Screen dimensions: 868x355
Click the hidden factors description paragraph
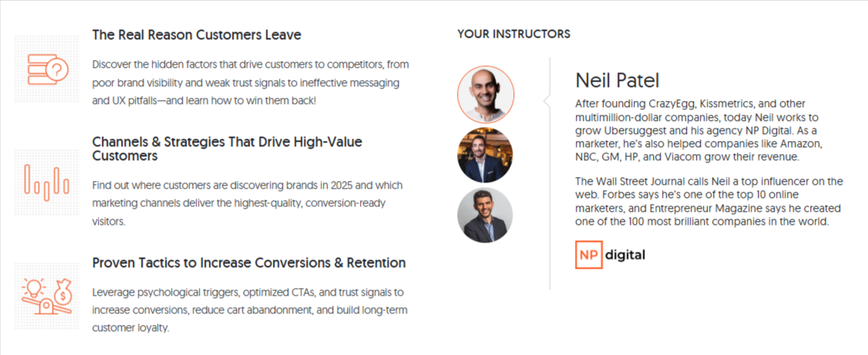click(251, 83)
